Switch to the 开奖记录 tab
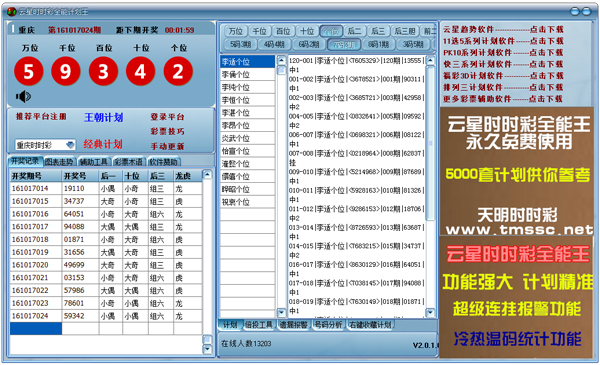 25,161
